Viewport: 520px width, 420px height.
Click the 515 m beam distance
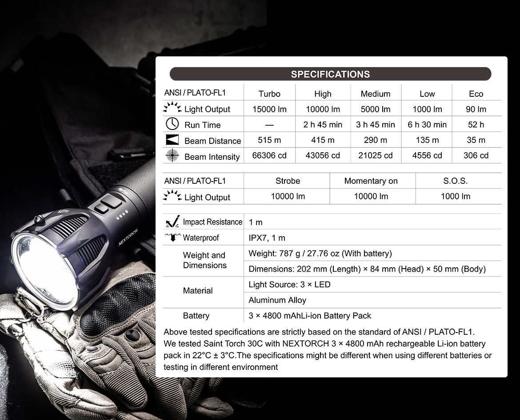click(269, 140)
